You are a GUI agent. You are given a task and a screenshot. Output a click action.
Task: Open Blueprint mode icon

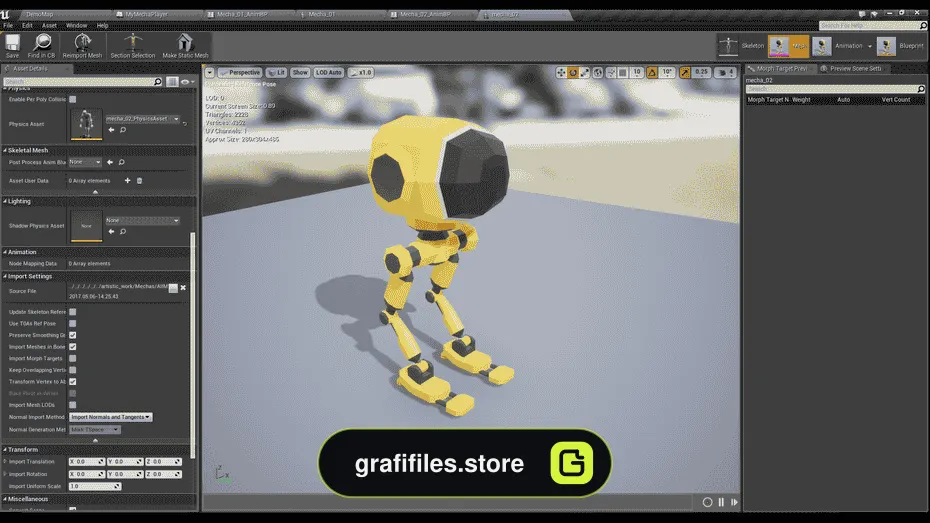[x=886, y=46]
